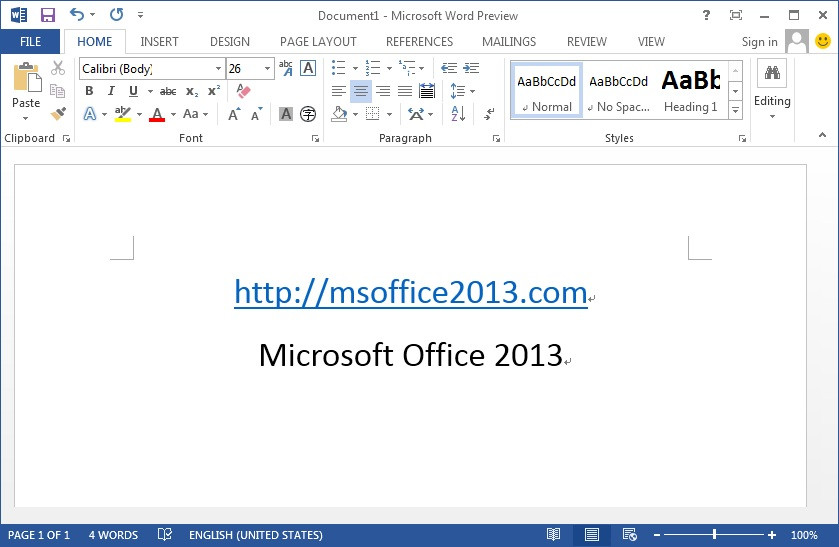Decrease paragraph indent

(x=448, y=68)
